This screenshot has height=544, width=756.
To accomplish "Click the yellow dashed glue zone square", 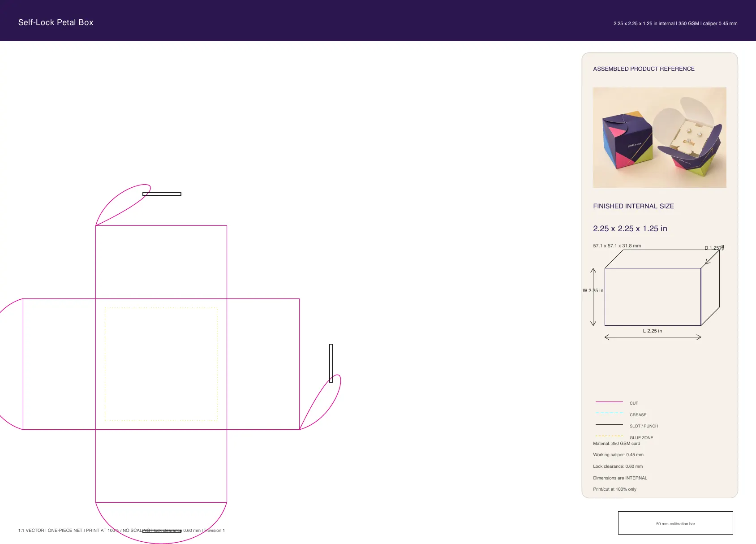I will pyautogui.click(x=161, y=364).
